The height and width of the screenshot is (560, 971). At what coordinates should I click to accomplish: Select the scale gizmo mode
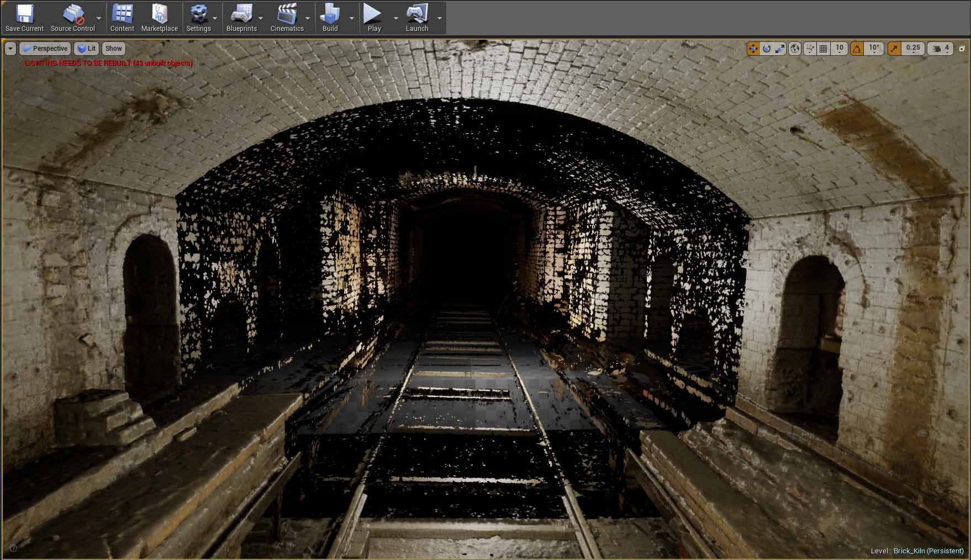[x=780, y=49]
